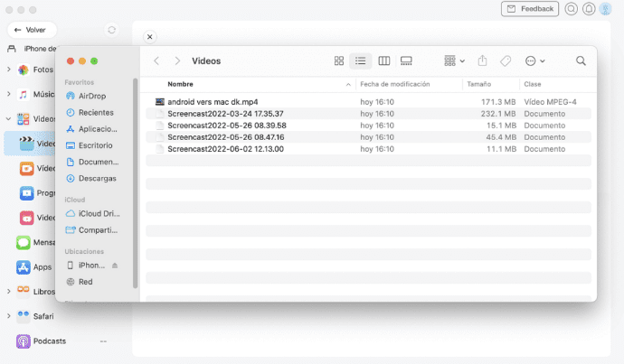Click the search circle icon near Feedback

571,9
